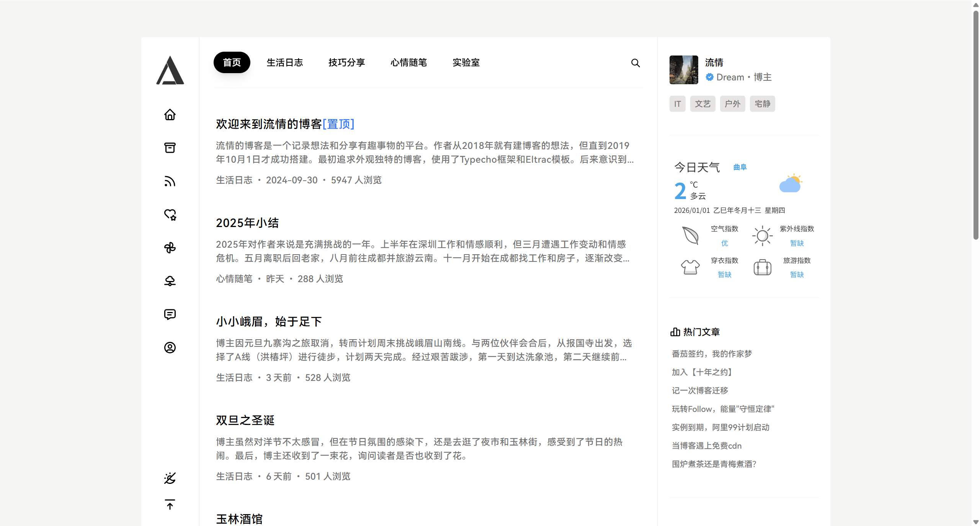Viewport: 980px width, 526px height.
Task: Select the IT interest tag
Action: coord(677,103)
